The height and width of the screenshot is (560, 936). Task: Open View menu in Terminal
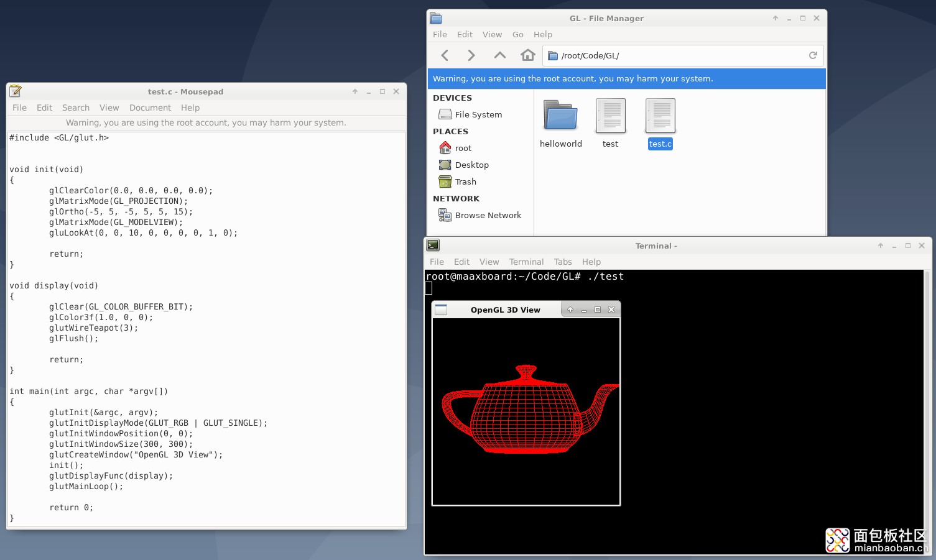pyautogui.click(x=489, y=262)
